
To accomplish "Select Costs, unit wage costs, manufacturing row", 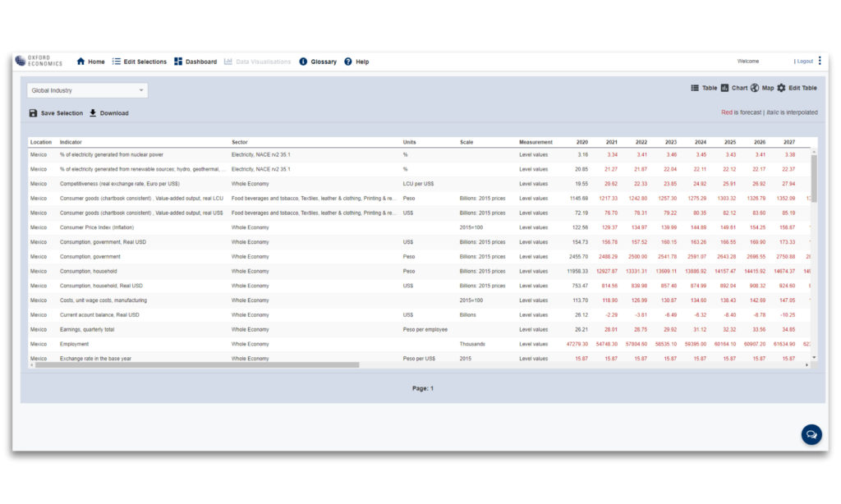I will [x=420, y=300].
